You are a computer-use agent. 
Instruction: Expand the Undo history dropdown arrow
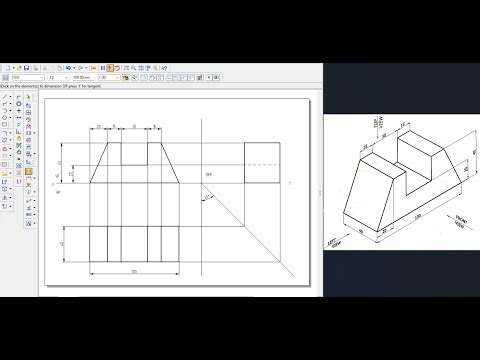pos(74,68)
